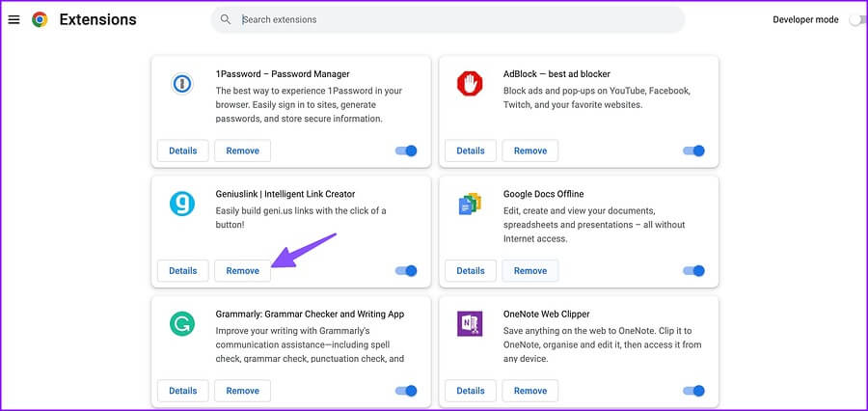Screen dimensions: 868x411
Task: Click the OneNote Web Clipper icon
Action: [470, 323]
